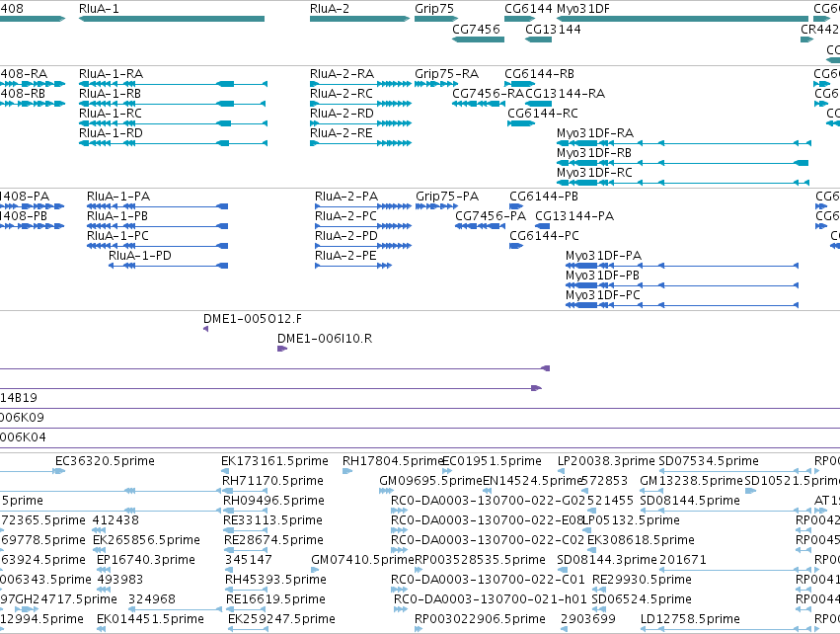Select EST RC0-DA0003-130700-022-C01
The width and height of the screenshot is (840, 634).
tap(488, 580)
